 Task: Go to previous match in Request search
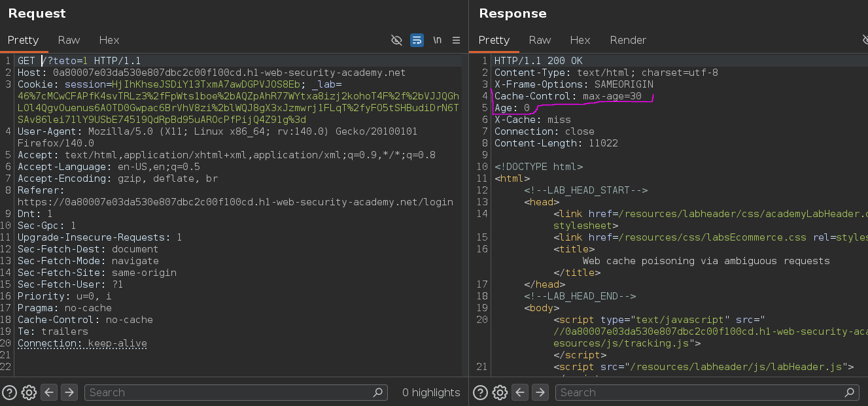coord(49,392)
